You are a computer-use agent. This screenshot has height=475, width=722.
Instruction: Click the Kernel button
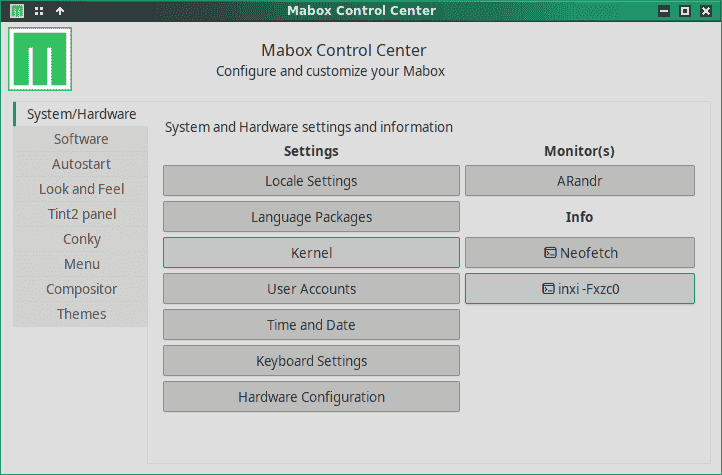pos(311,253)
